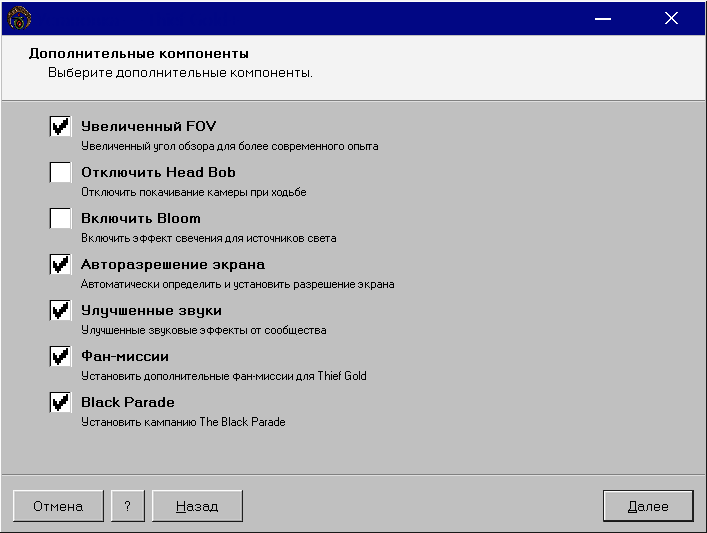Click the Thief Gold fan-missions description
The image size is (707, 533).
click(224, 376)
